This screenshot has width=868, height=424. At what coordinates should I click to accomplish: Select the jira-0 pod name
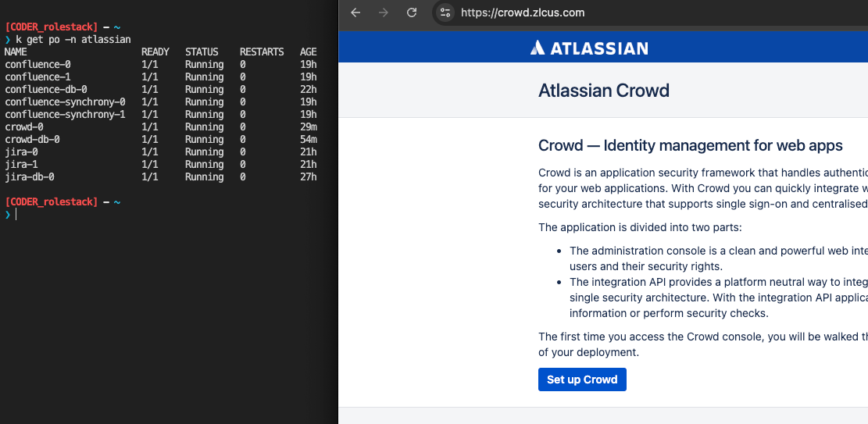point(21,152)
